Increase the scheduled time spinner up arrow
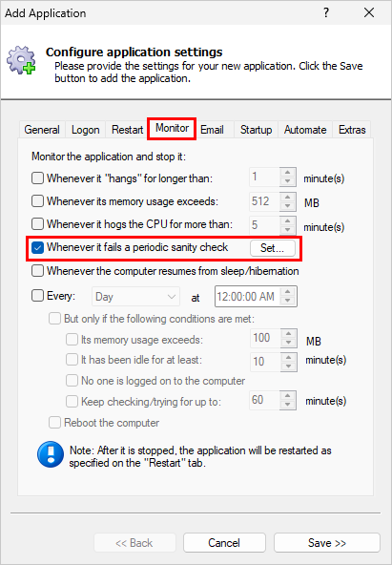 [x=288, y=292]
